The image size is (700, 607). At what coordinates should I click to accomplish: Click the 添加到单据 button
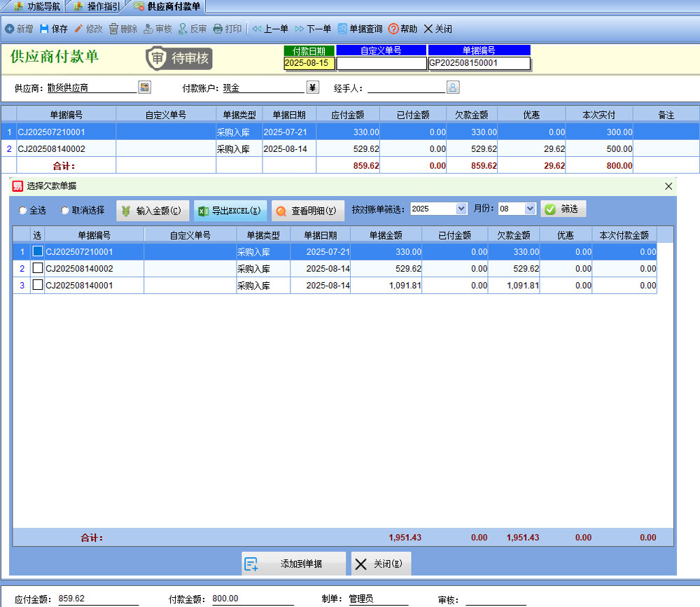[293, 564]
